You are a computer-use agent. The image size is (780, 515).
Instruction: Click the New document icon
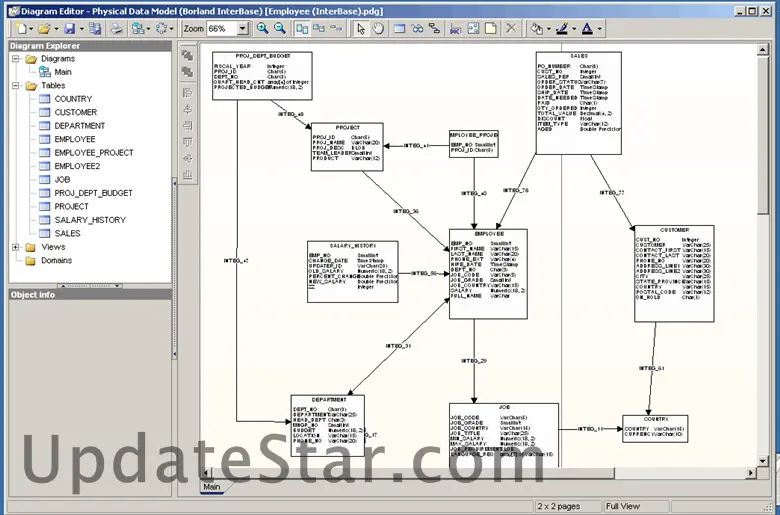coord(21,28)
